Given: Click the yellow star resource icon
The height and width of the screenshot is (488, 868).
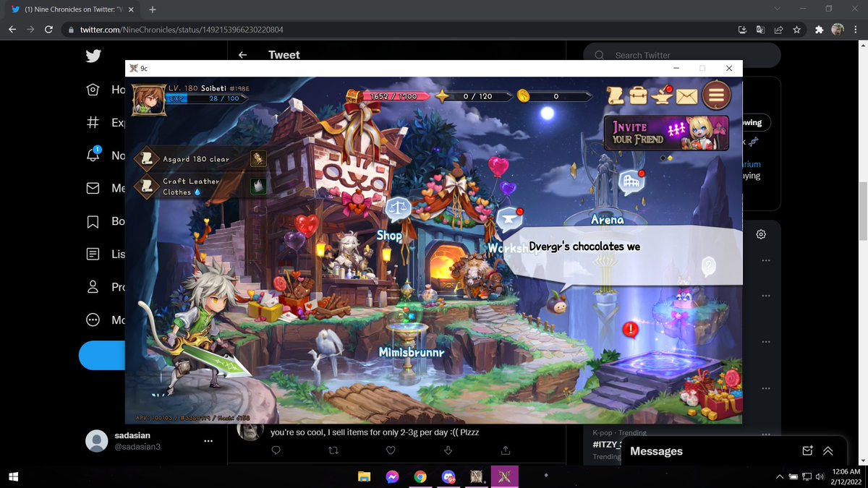Looking at the screenshot, I should coord(442,95).
